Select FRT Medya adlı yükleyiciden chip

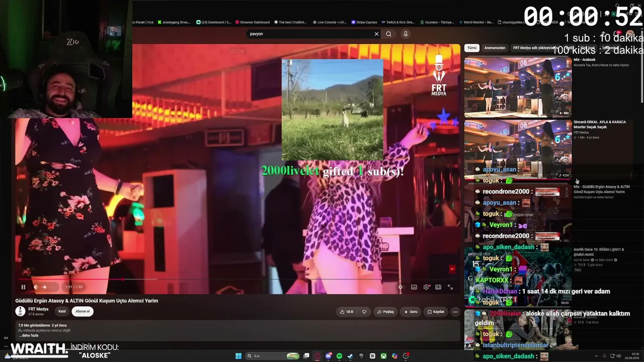click(x=535, y=48)
